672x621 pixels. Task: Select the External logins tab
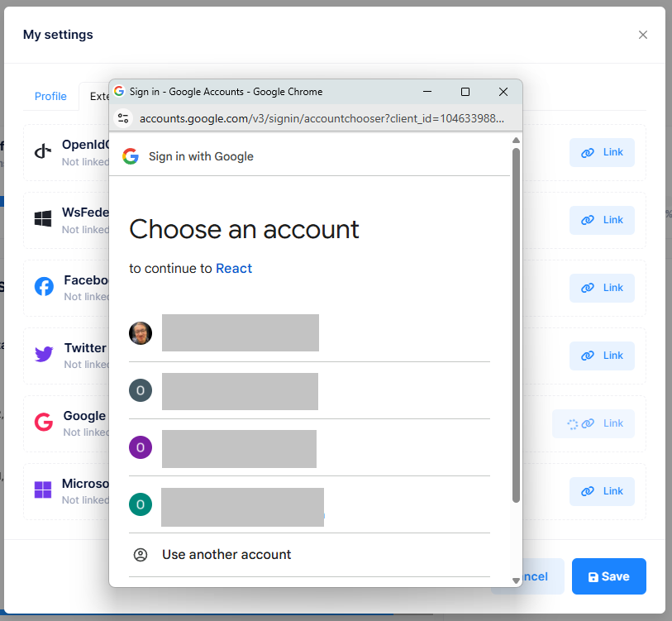tap(95, 96)
